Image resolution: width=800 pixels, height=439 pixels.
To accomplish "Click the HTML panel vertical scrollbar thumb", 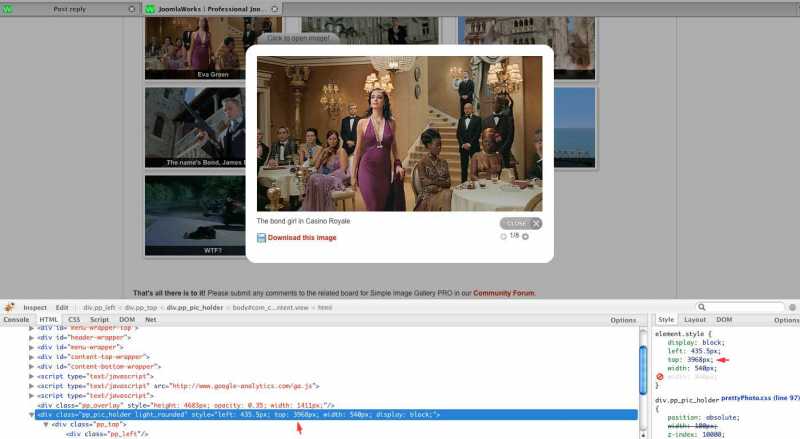I will (643, 369).
